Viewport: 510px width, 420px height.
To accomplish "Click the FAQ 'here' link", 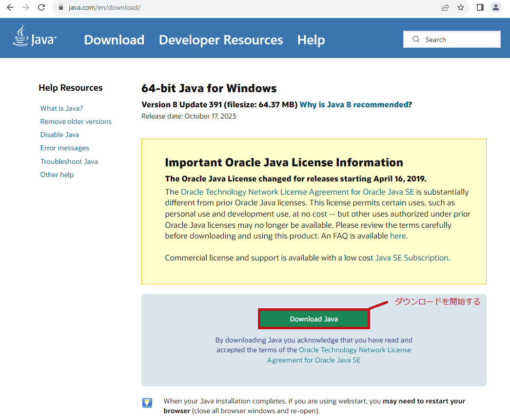I will point(398,236).
